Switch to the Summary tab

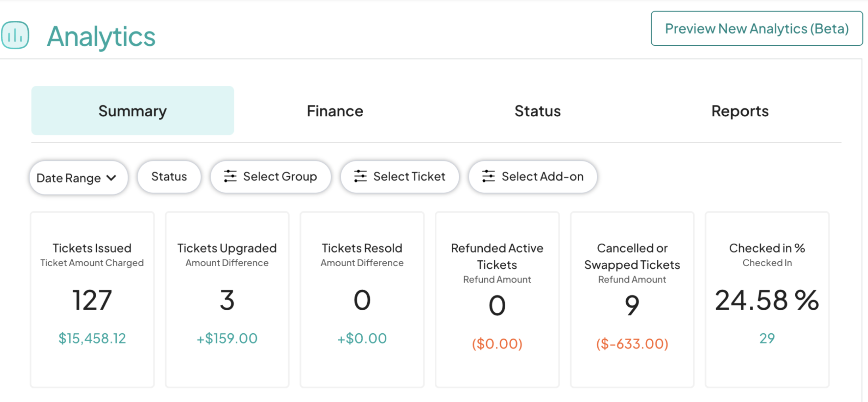coord(132,111)
